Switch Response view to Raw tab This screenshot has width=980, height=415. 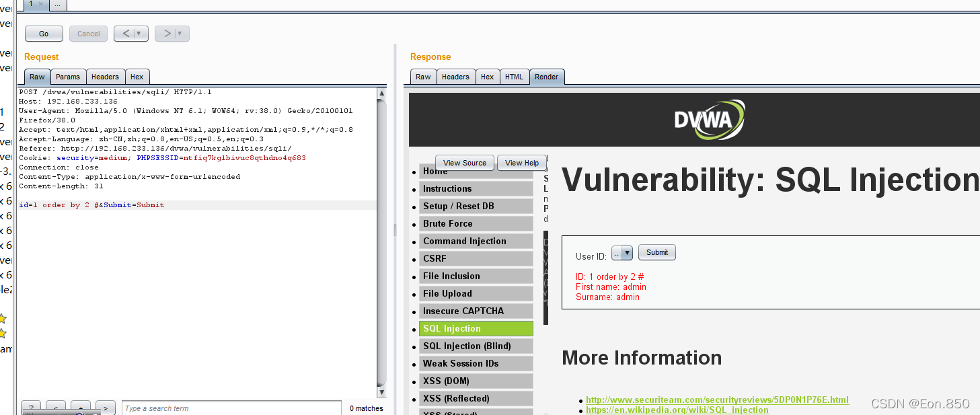[423, 77]
